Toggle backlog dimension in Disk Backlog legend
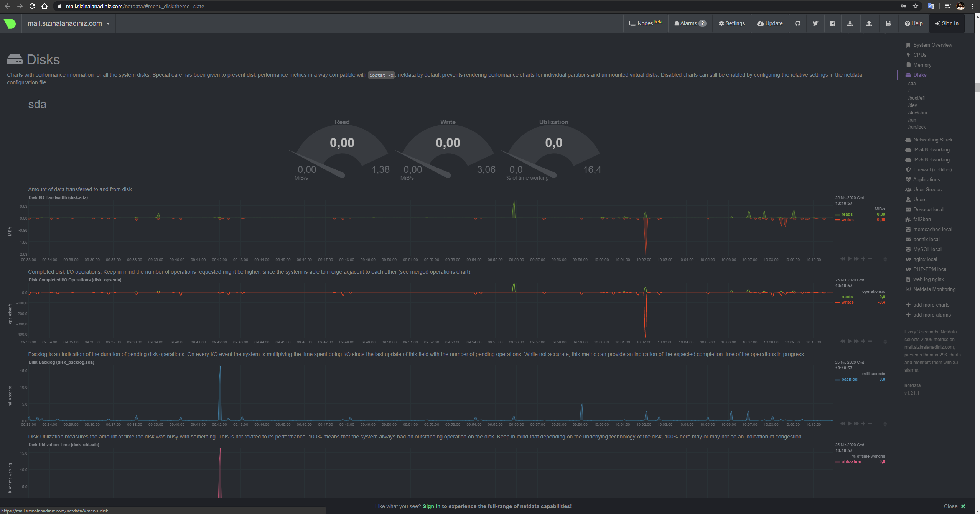Image resolution: width=980 pixels, height=514 pixels. (x=849, y=379)
